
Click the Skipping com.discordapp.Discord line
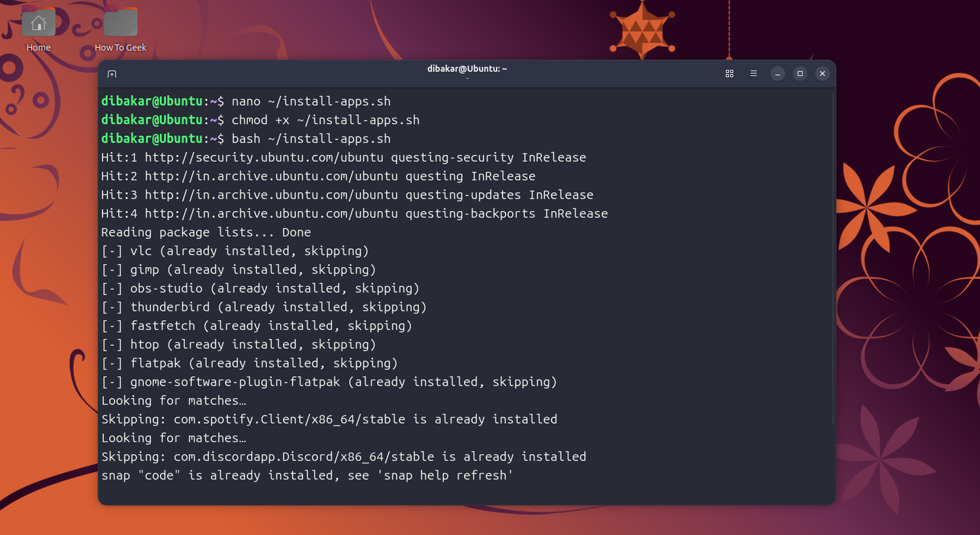tap(344, 457)
